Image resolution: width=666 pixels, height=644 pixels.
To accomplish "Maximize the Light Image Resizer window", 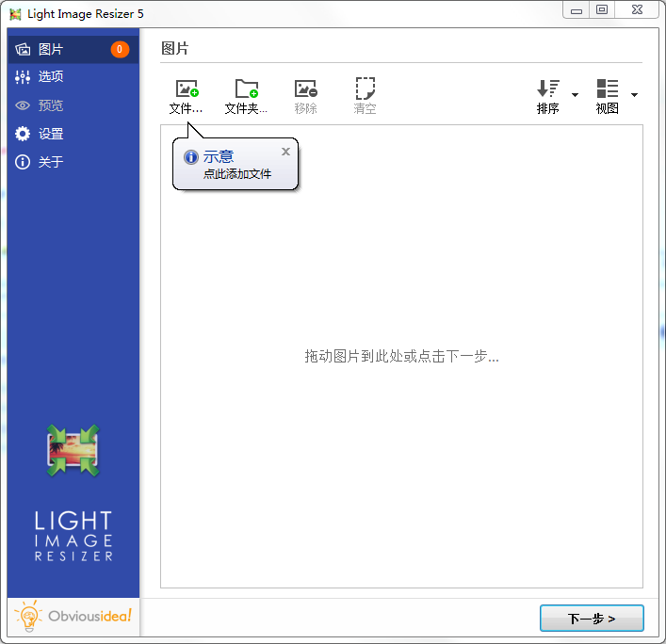I will [x=602, y=10].
